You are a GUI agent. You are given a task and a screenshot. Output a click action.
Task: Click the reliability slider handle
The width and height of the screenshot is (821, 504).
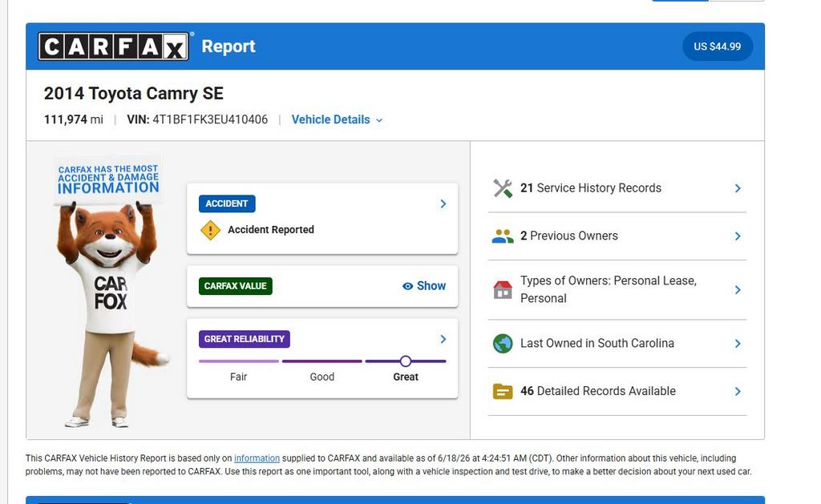pos(405,361)
